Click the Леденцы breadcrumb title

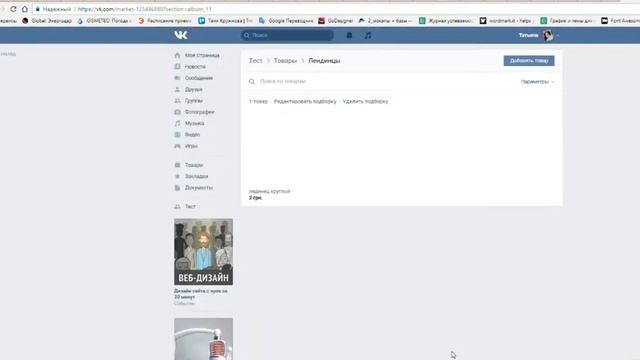[x=324, y=61]
